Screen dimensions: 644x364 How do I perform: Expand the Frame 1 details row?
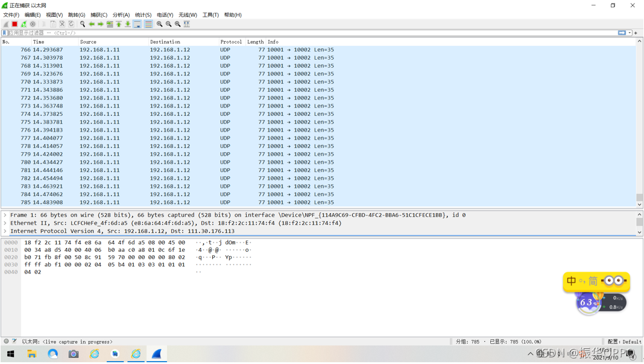5,215
